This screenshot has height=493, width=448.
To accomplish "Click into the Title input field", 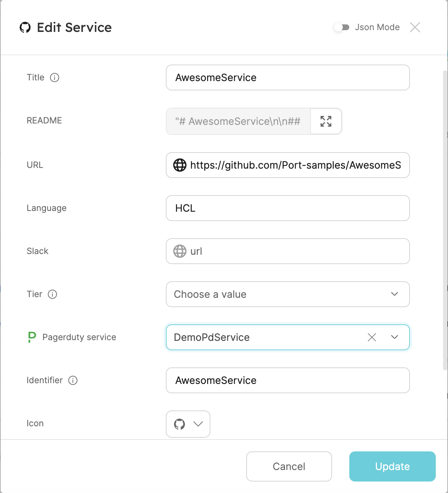I will coord(288,78).
